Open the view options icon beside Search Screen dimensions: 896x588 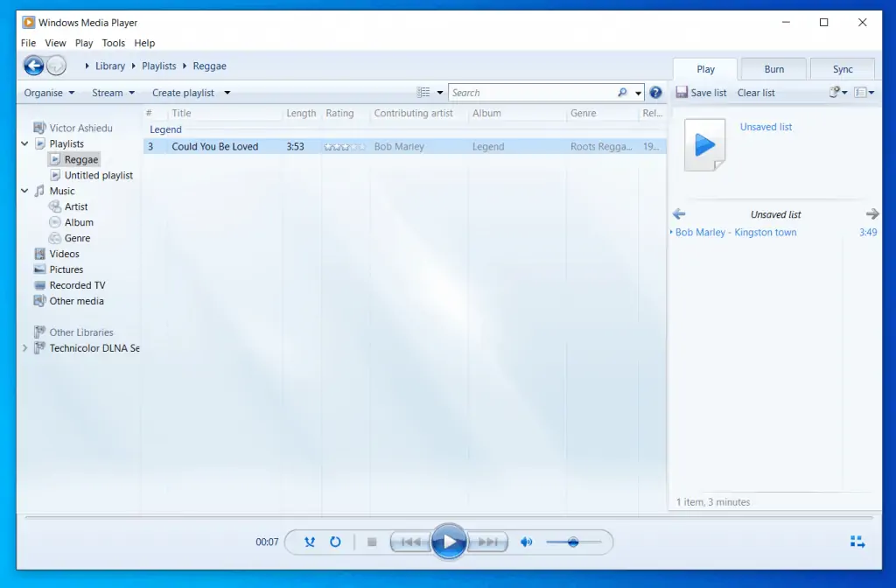423,92
